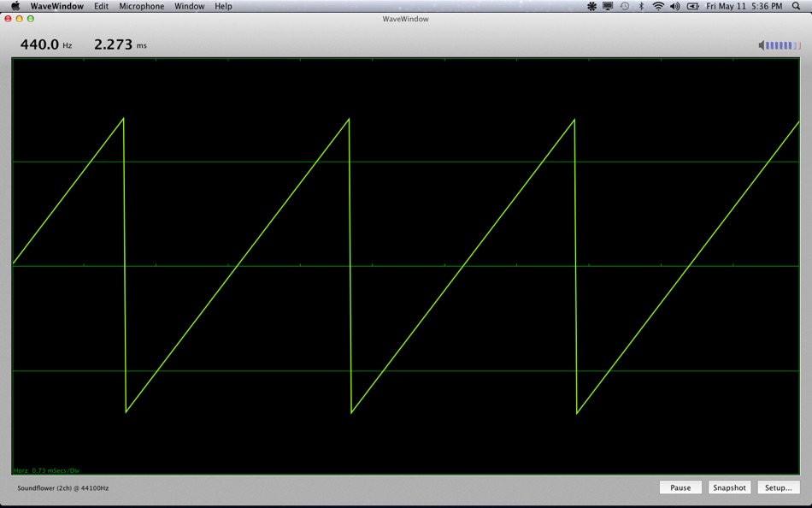Open the Time Machine menu bar icon
This screenshot has width=812, height=508.
[625, 6]
